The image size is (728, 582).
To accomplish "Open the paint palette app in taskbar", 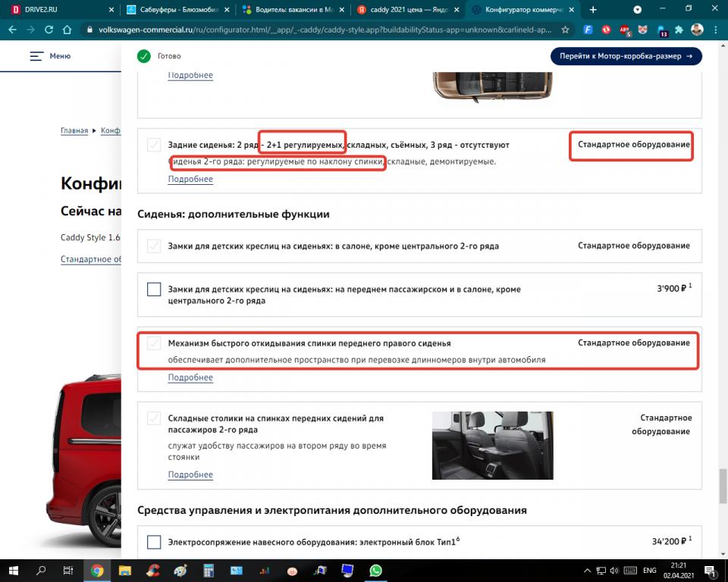I will pyautogui.click(x=180, y=571).
